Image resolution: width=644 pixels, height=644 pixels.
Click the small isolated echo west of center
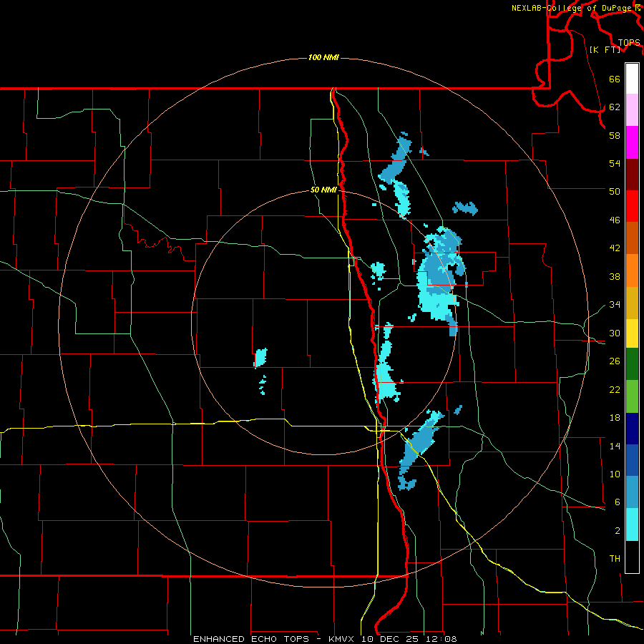coord(260,358)
